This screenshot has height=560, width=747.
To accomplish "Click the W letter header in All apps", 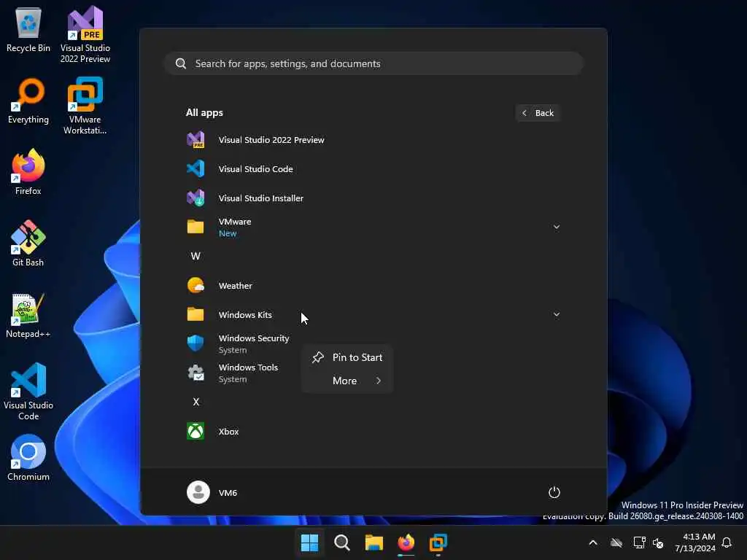I will click(x=196, y=256).
